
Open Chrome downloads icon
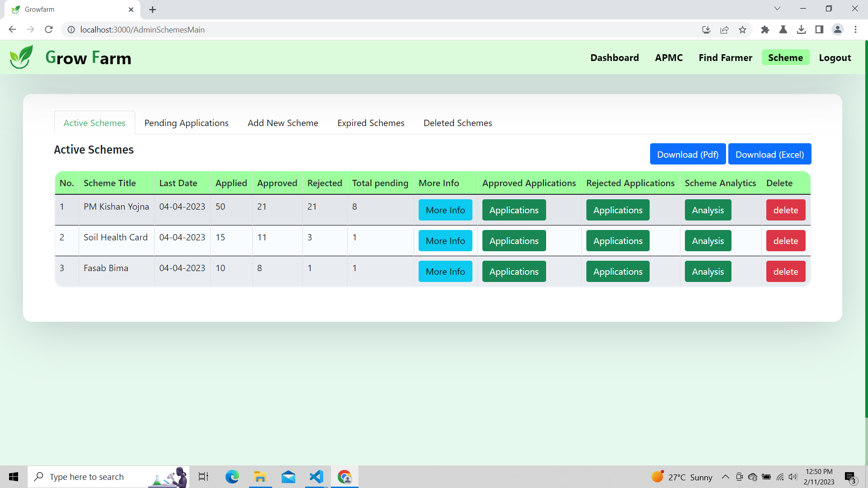pyautogui.click(x=801, y=30)
